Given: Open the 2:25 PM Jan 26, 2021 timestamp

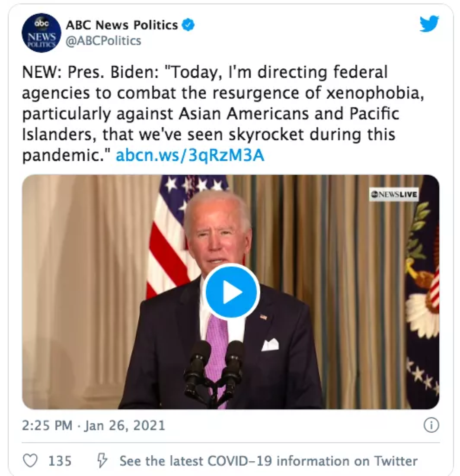Looking at the screenshot, I should (x=93, y=425).
